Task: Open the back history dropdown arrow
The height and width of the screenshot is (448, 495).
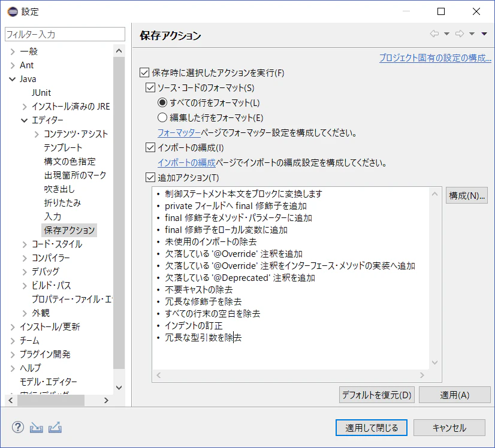Action: (446, 34)
